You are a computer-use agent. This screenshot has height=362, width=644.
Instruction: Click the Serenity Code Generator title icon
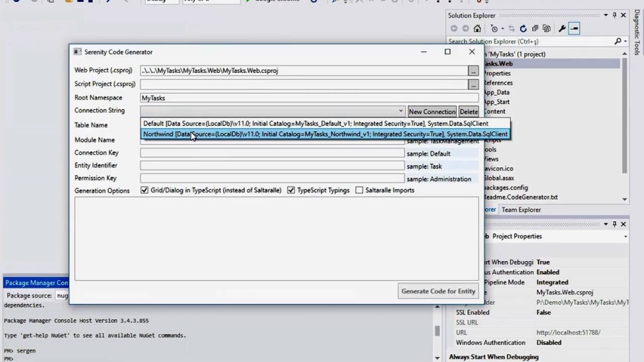77,52
